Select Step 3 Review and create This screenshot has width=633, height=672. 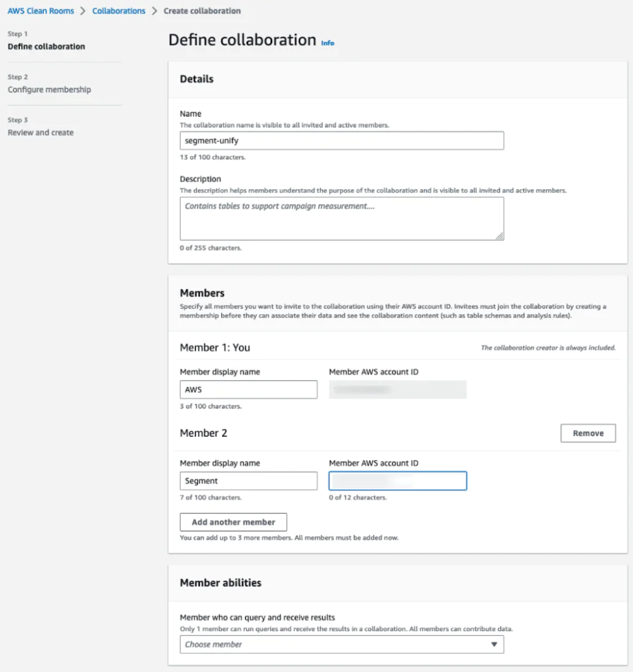pos(40,132)
